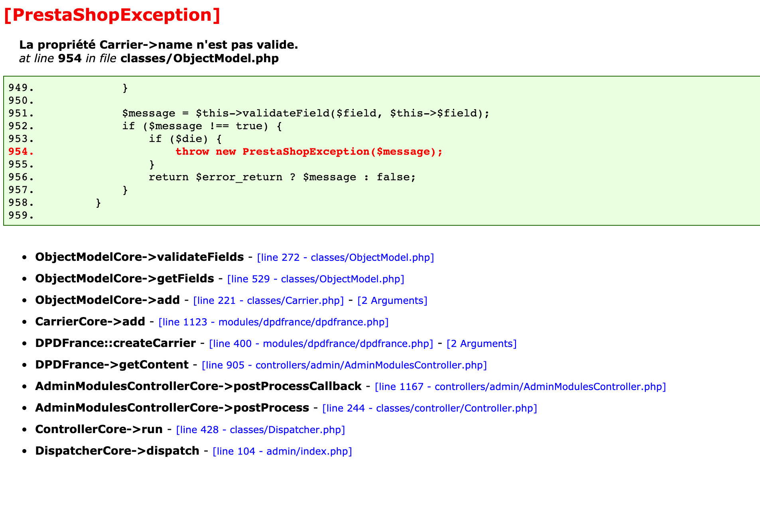Open the line 905 AdminModulesController.php link
The width and height of the screenshot is (760, 532).
pos(345,365)
